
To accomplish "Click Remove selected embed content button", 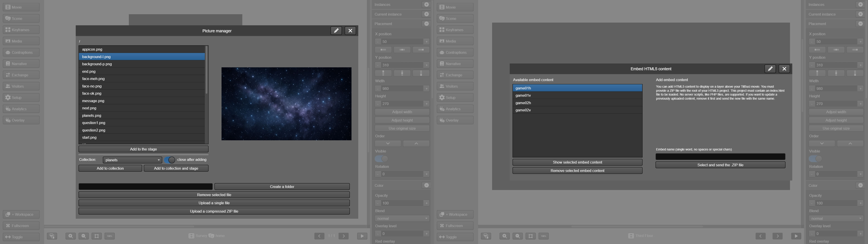I will pos(577,171).
